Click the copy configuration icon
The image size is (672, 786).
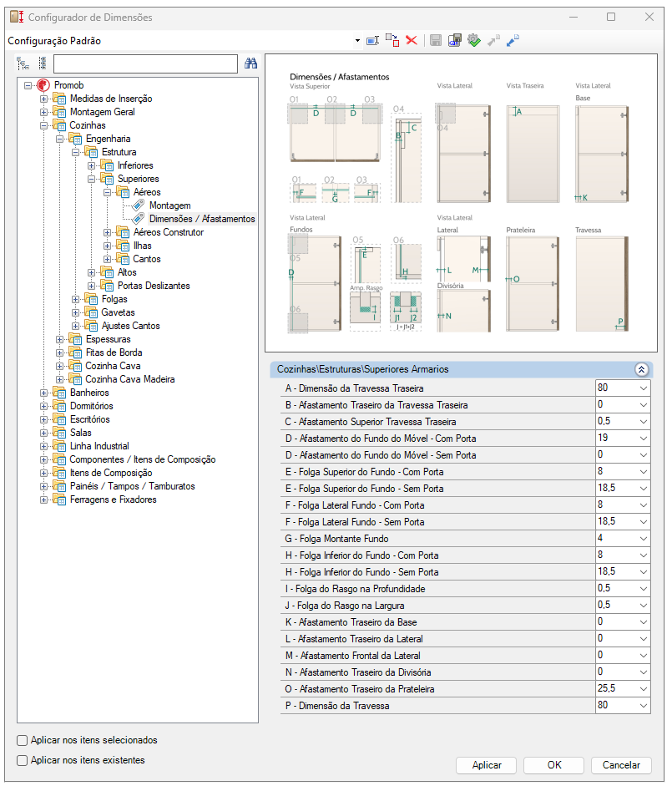(x=392, y=41)
